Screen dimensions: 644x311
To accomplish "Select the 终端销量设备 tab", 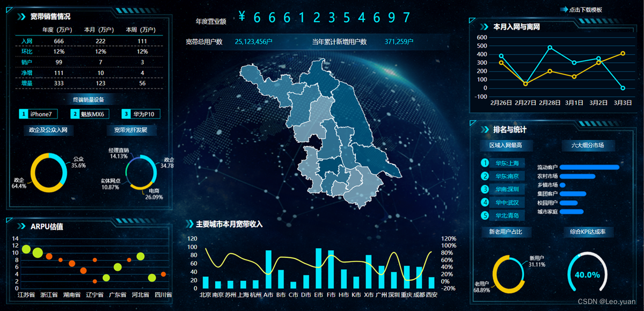I will pos(89,99).
